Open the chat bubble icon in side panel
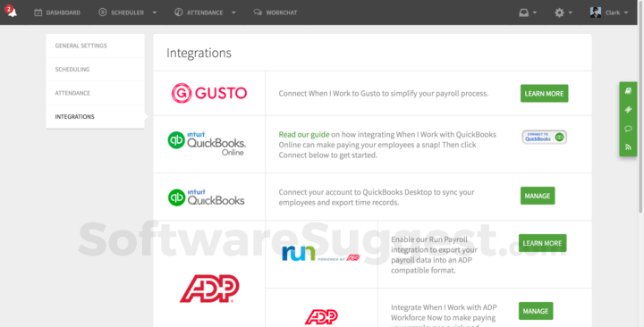The height and width of the screenshot is (327, 644). pyautogui.click(x=628, y=129)
